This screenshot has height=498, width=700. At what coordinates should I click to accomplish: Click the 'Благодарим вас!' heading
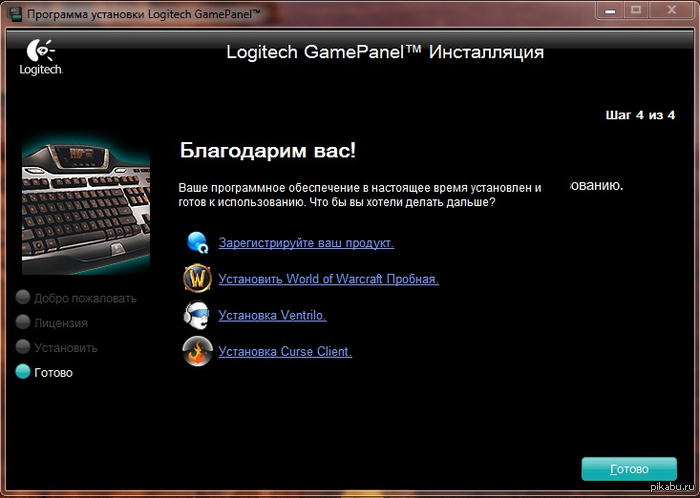pyautogui.click(x=268, y=151)
